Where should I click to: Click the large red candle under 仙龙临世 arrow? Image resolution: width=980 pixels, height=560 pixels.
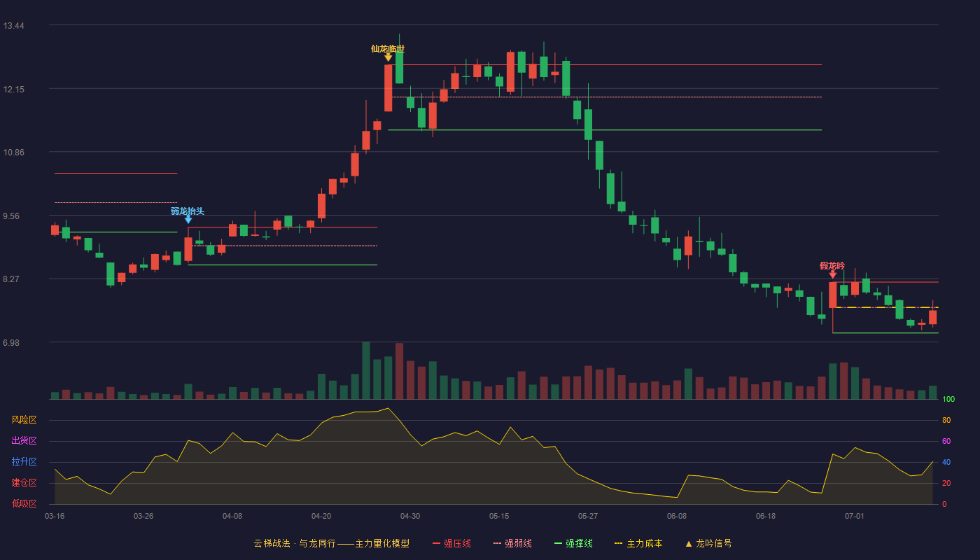click(x=388, y=88)
